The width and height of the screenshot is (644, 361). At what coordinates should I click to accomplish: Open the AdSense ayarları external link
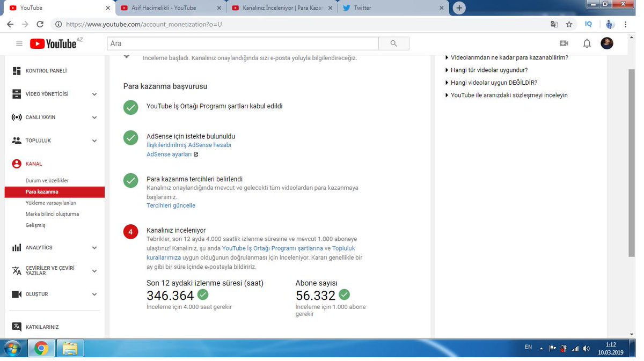click(x=172, y=154)
